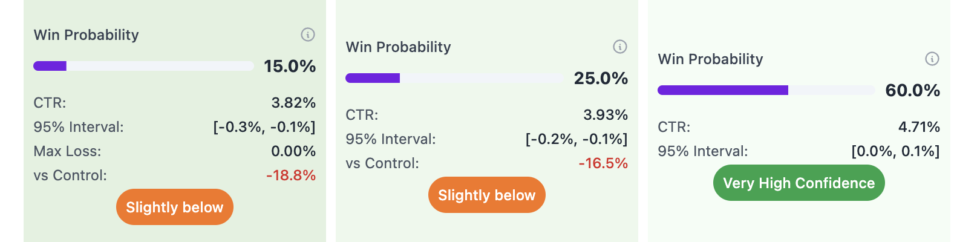Click the 'Very High Confidence' badge

click(x=799, y=183)
